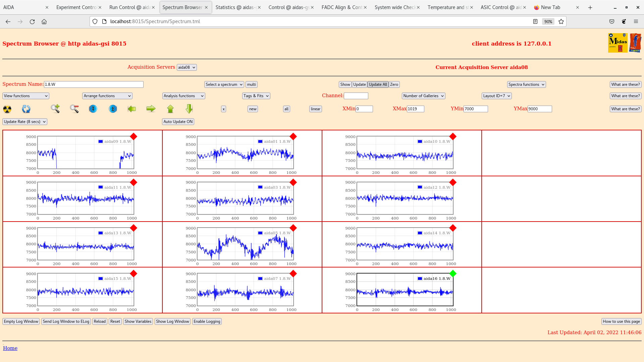Follow the Home link
The width and height of the screenshot is (644, 362).
point(10,348)
